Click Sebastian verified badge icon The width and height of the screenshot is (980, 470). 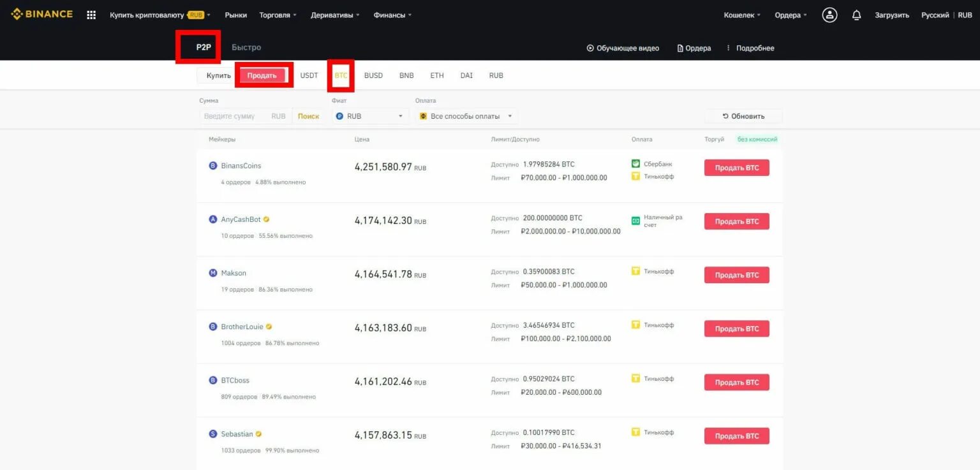(x=258, y=434)
